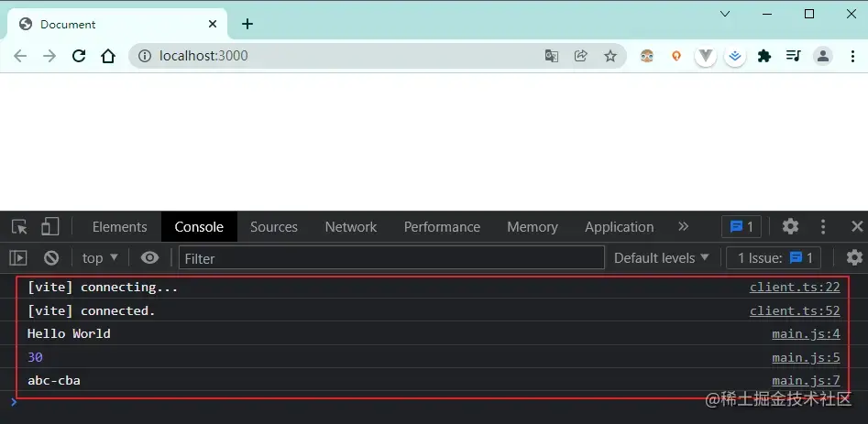868x424 pixels.
Task: Open the blue layered-arrows extension icon
Action: [734, 56]
